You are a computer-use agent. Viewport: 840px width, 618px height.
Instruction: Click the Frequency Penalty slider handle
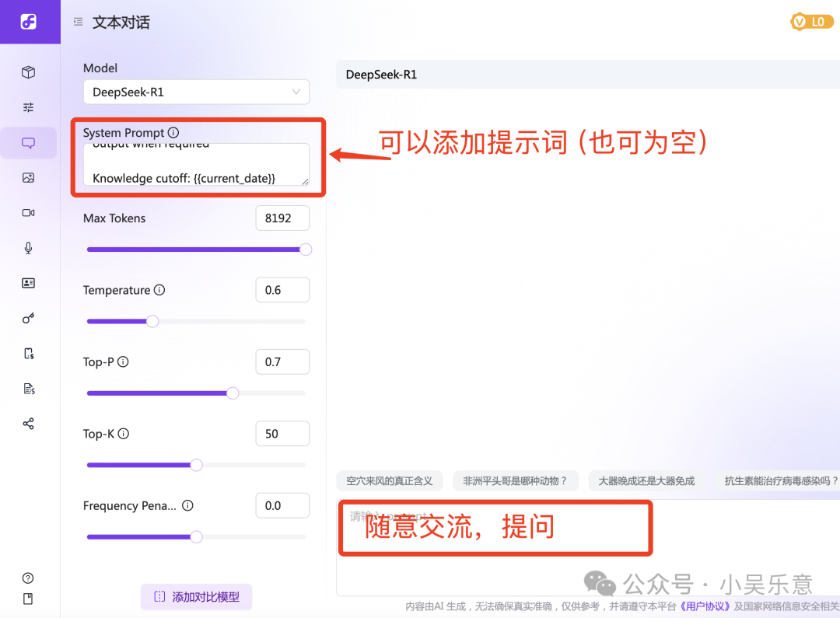(x=197, y=536)
